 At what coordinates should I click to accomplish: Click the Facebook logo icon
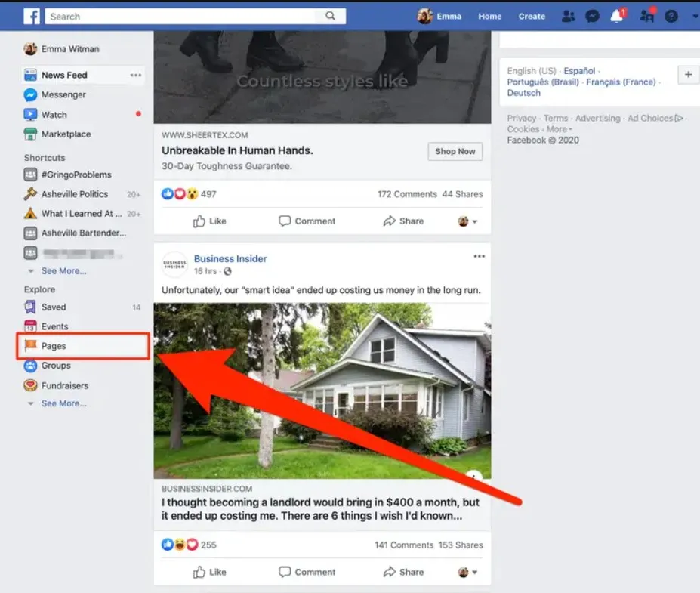tap(32, 17)
